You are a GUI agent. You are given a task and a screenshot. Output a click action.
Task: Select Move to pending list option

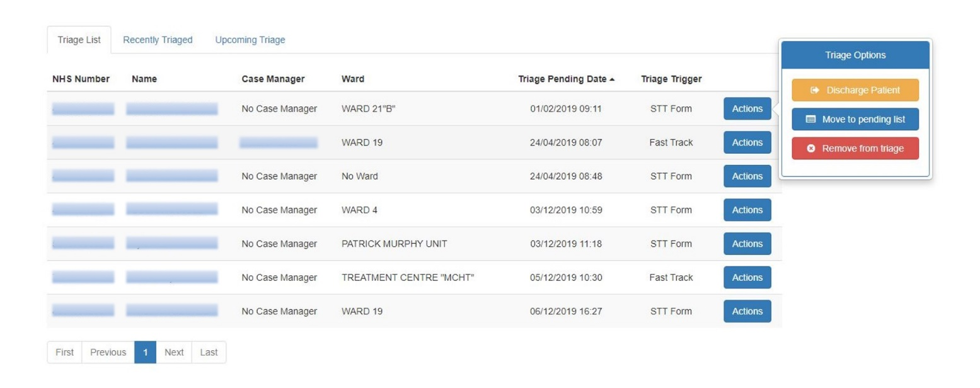[855, 119]
